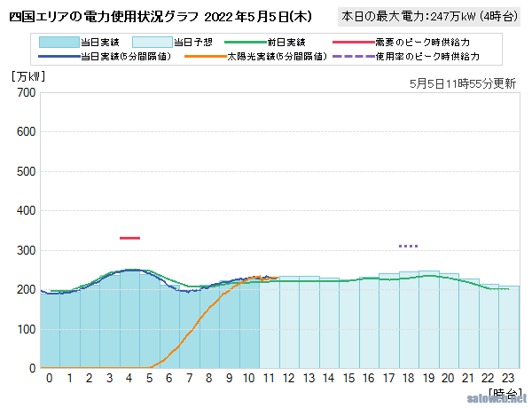Click the red peak supply marker near 330
532x408 pixels.
click(129, 238)
